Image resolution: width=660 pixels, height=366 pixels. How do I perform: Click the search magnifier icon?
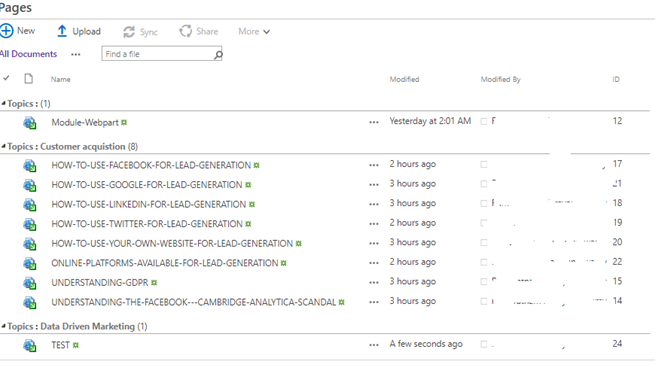click(218, 55)
